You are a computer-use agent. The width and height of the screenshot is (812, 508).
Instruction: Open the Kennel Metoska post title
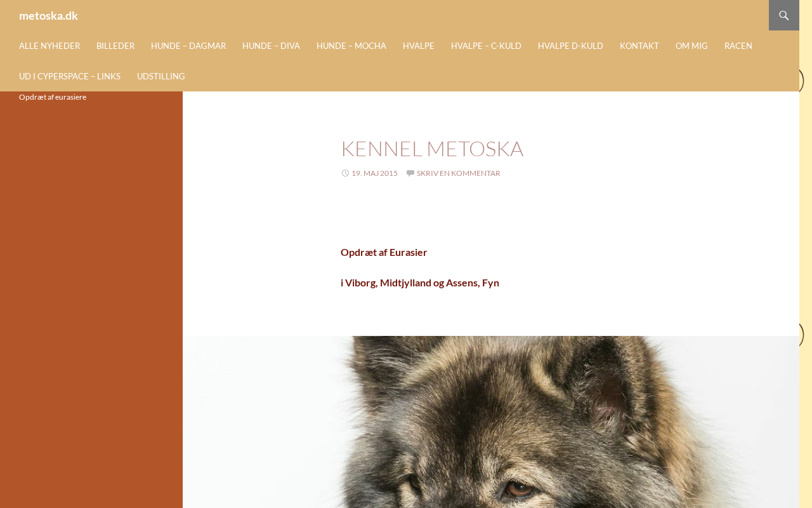(432, 149)
